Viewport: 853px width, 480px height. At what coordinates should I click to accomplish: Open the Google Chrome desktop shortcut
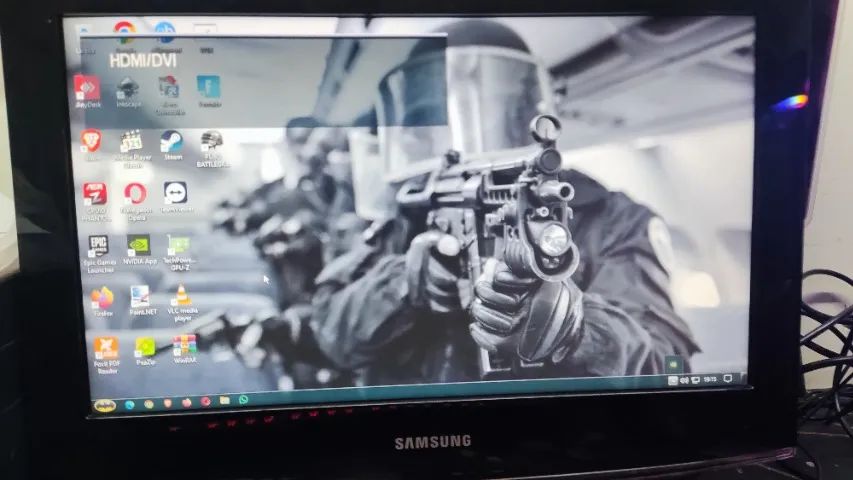(x=125, y=35)
